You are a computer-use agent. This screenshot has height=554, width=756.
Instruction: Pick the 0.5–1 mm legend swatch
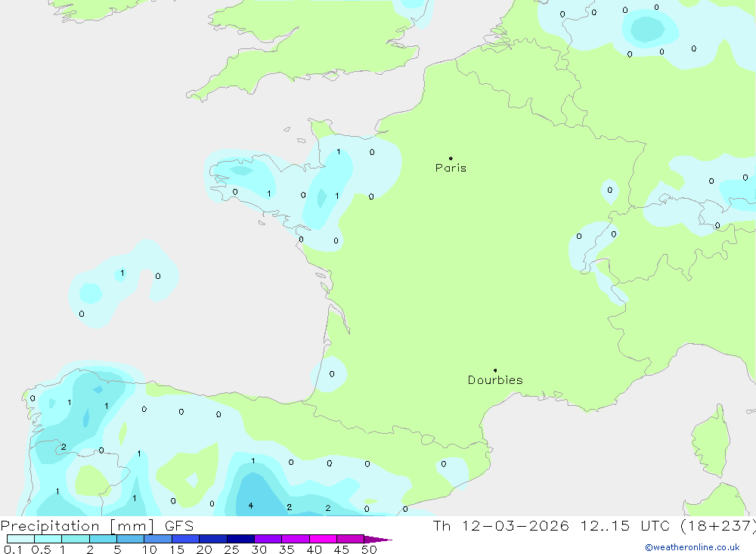coord(48,539)
